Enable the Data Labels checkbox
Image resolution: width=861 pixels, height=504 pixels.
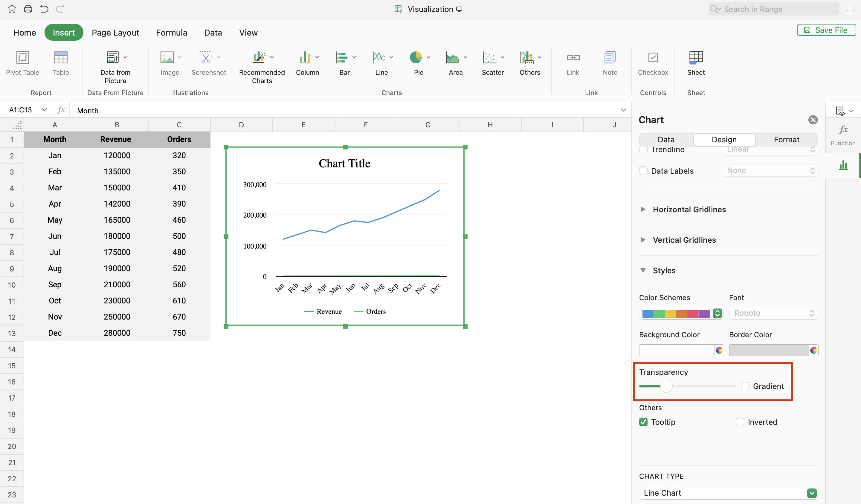(x=643, y=171)
